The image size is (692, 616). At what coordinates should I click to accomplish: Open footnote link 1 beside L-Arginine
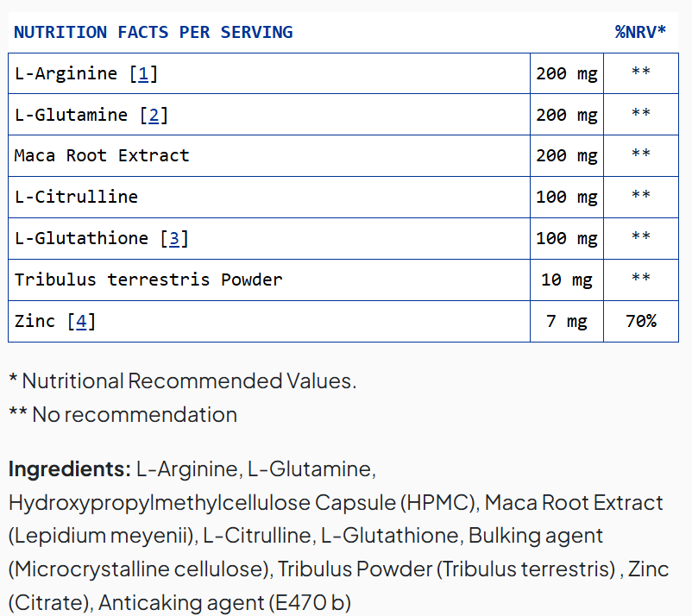point(143,74)
